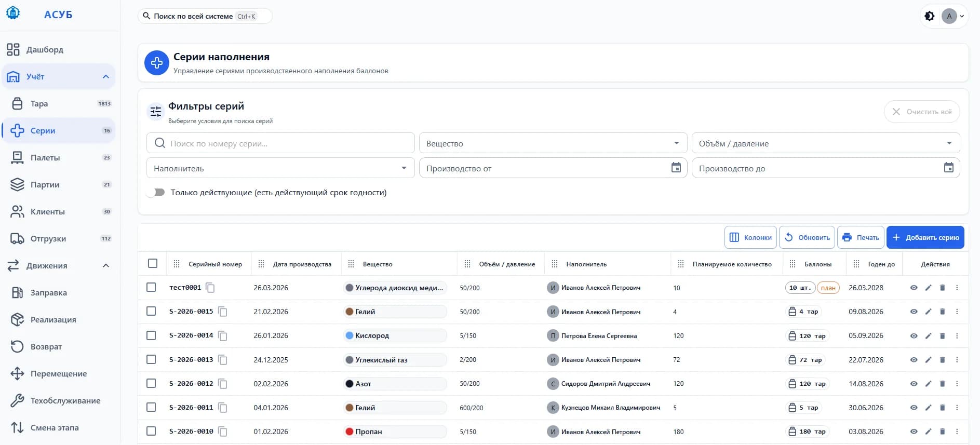Open the Наполнитель dropdown
Image resolution: width=980 pixels, height=445 pixels.
[280, 168]
